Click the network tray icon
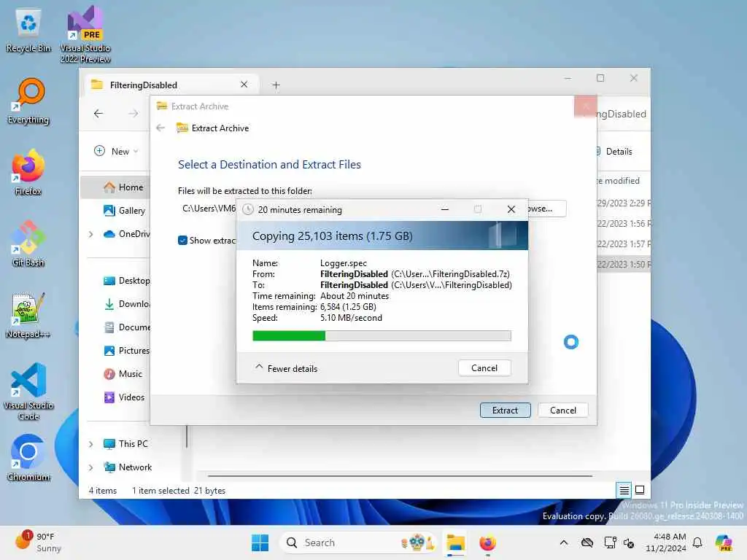Viewport: 747px width, 560px height. [x=610, y=542]
